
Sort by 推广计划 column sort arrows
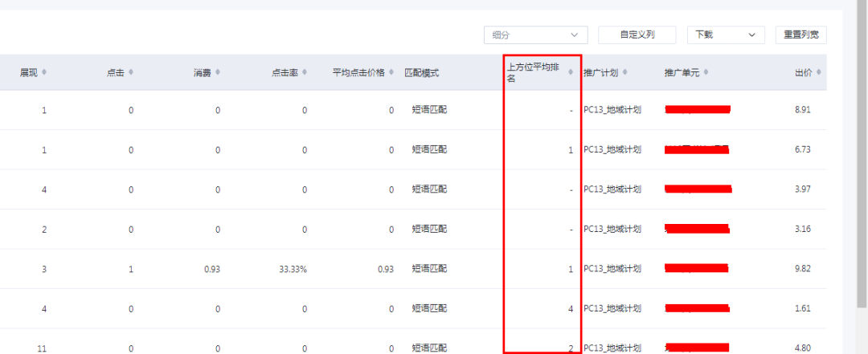pos(624,73)
